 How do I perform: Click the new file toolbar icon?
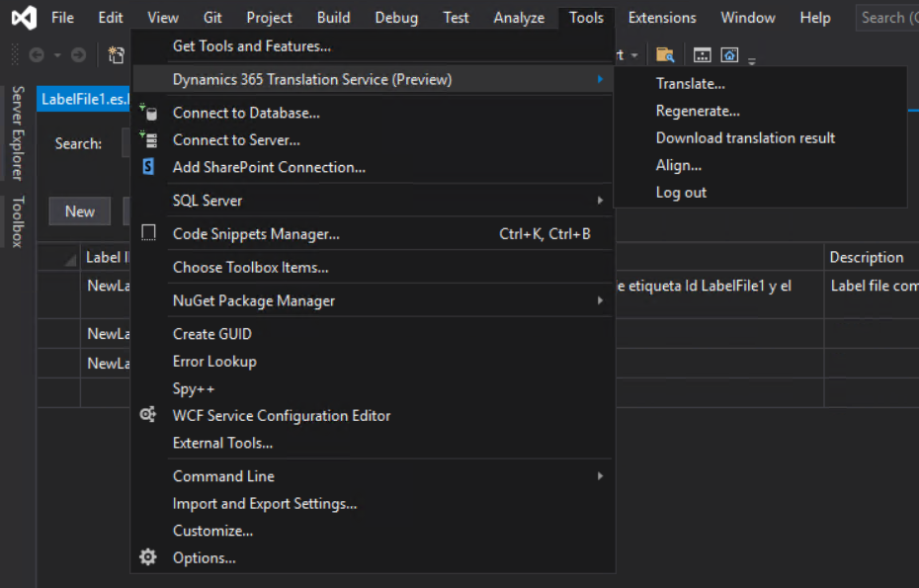point(117,54)
